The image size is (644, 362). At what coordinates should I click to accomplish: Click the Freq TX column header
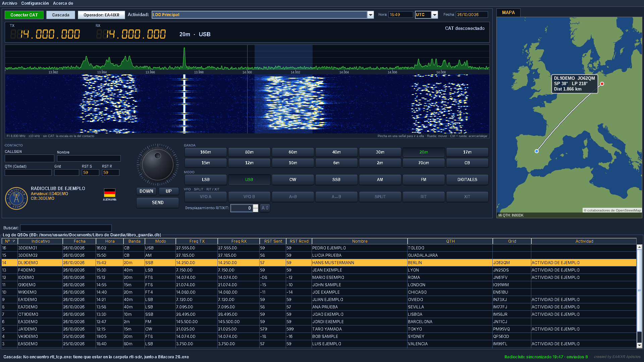click(197, 241)
